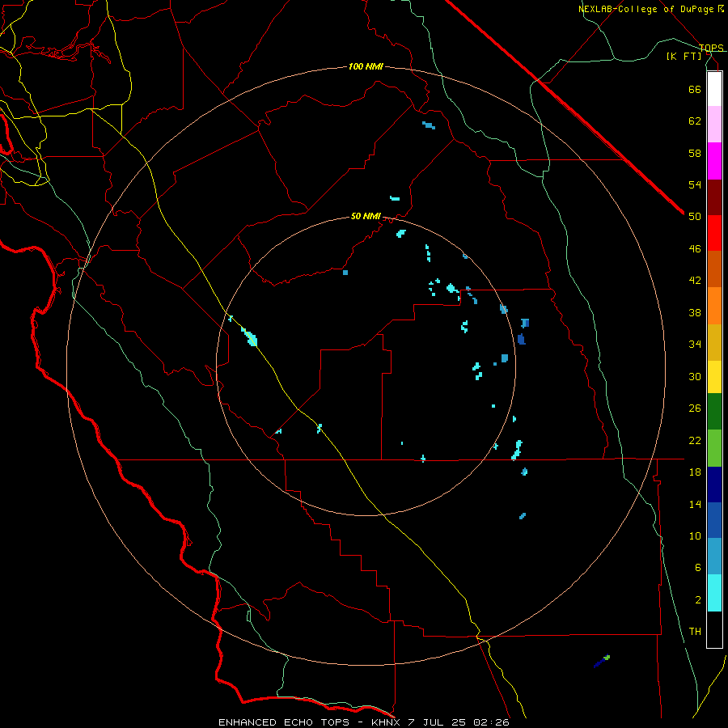Click the "46" scale label

click(695, 249)
